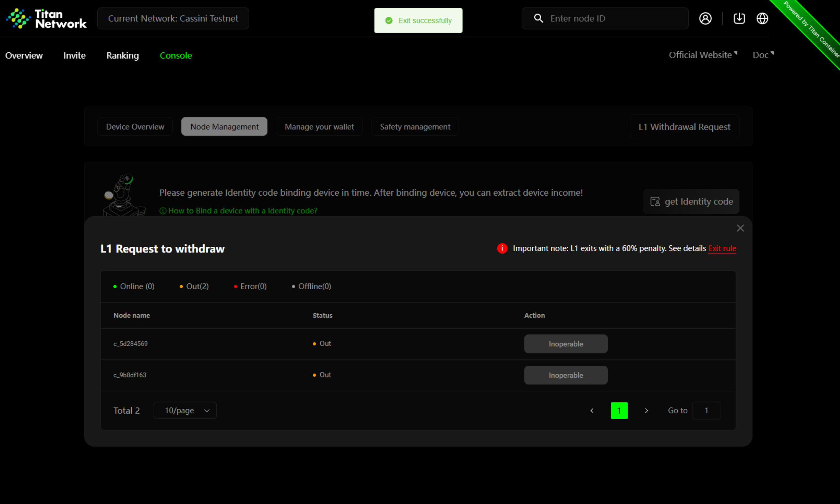Open the 10/page size dropdown

(185, 410)
